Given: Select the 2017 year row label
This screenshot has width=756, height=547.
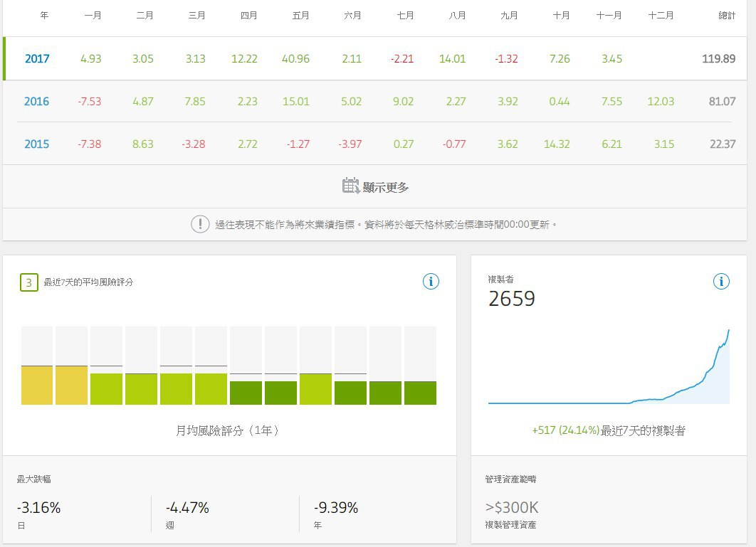Looking at the screenshot, I should tap(37, 59).
